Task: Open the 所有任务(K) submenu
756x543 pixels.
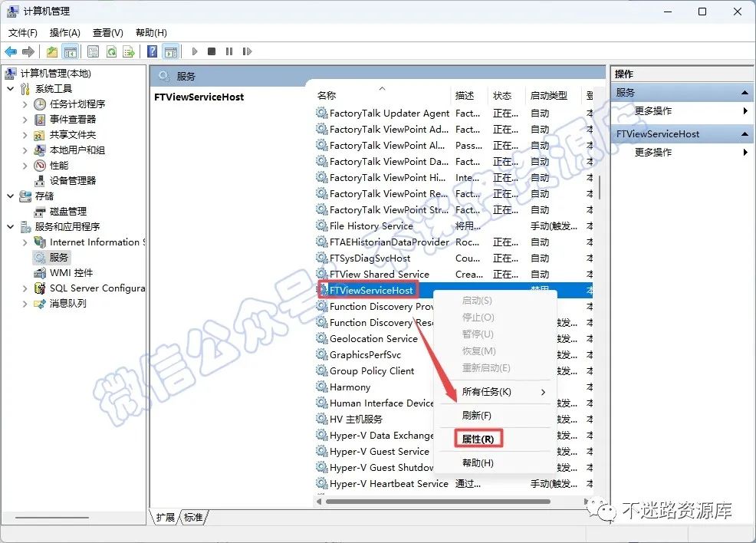Action: [x=495, y=392]
